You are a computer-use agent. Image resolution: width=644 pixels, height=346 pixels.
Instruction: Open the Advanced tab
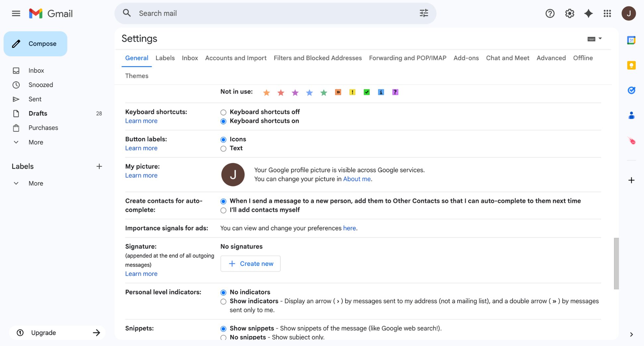[551, 58]
